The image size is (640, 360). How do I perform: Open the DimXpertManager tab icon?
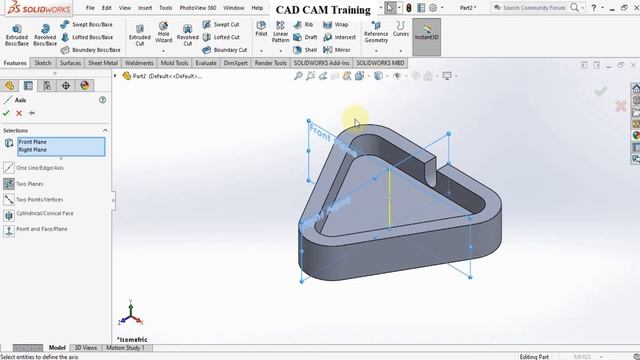pyautogui.click(x=66, y=85)
